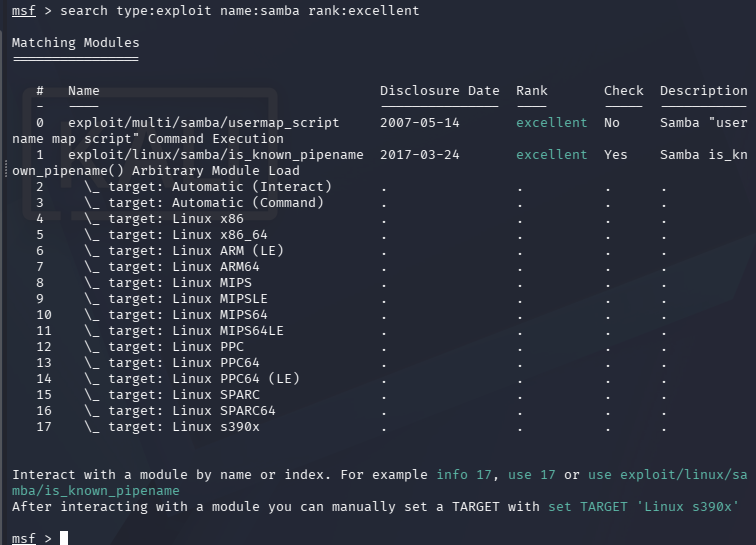
Task: Click the exploit/linux/samba/is_known_pipename module name
Action: [x=216, y=155]
